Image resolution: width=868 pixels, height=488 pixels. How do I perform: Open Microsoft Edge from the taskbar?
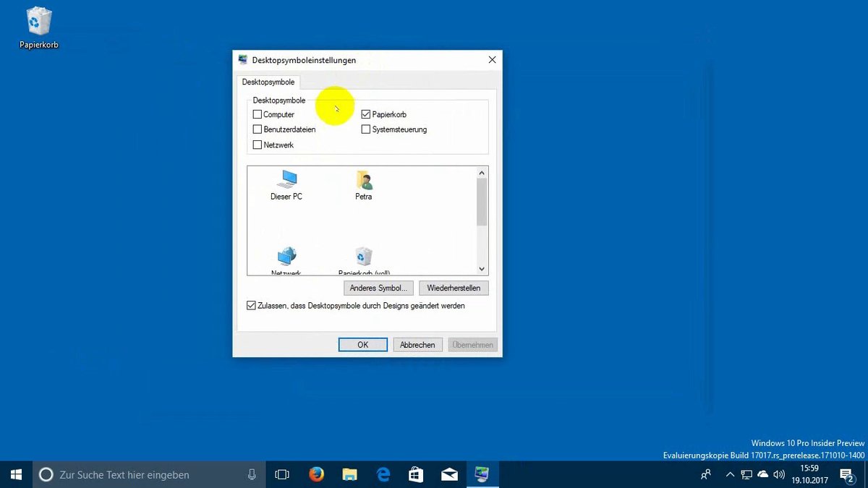point(383,474)
